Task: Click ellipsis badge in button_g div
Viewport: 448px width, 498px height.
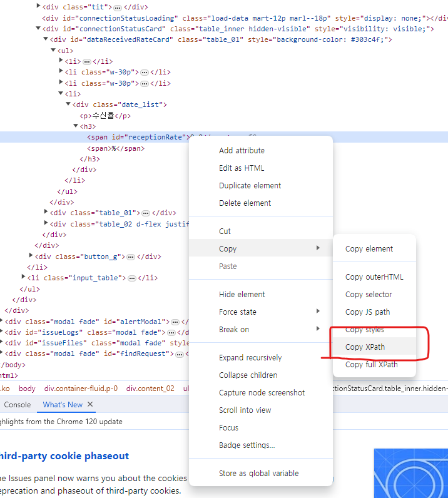Action: 131,257
